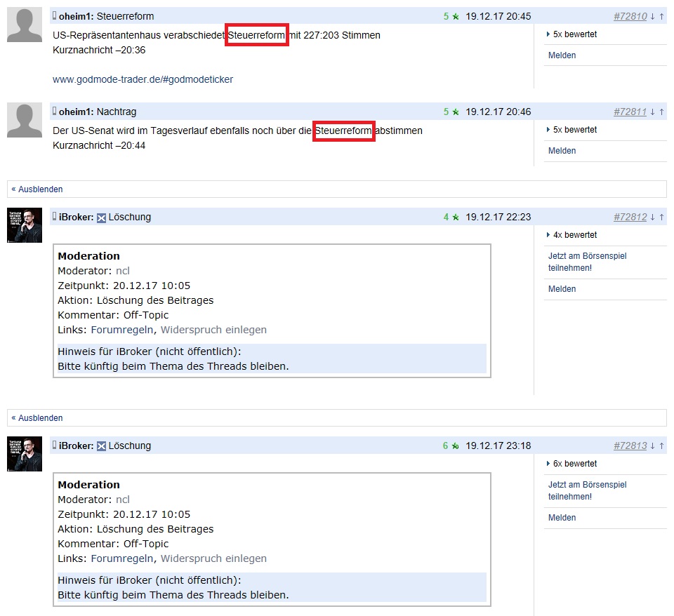This screenshot has width=674, height=616.
Task: Click the up arrow next to #72811
Action: point(661,112)
